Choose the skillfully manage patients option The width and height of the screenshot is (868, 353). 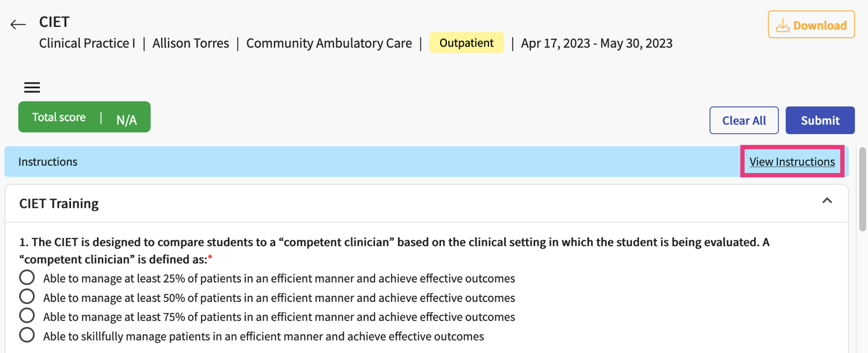coord(27,335)
